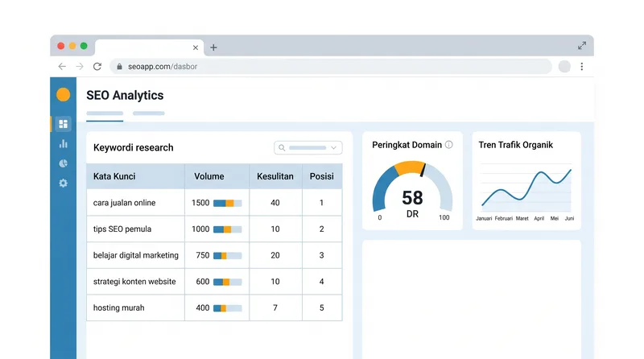Screen dimensions: 644x359
Task: Open the dashboard grid icon in sidebar
Action: click(x=64, y=124)
